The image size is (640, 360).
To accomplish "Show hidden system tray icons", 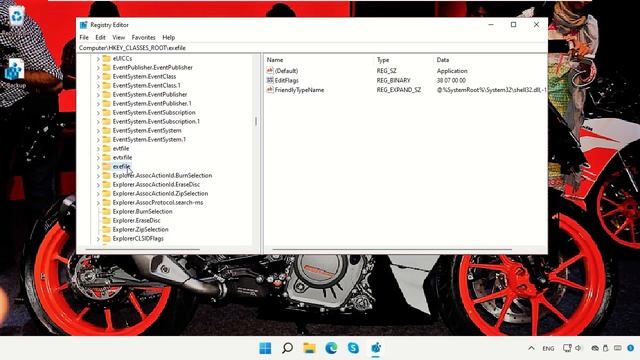I will [531, 348].
